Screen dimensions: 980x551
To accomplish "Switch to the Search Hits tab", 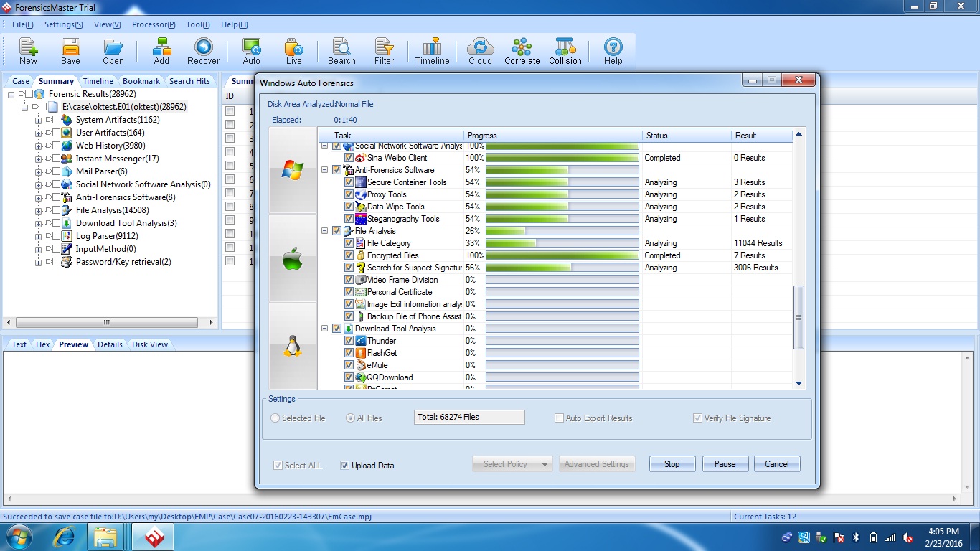I will coord(189,81).
